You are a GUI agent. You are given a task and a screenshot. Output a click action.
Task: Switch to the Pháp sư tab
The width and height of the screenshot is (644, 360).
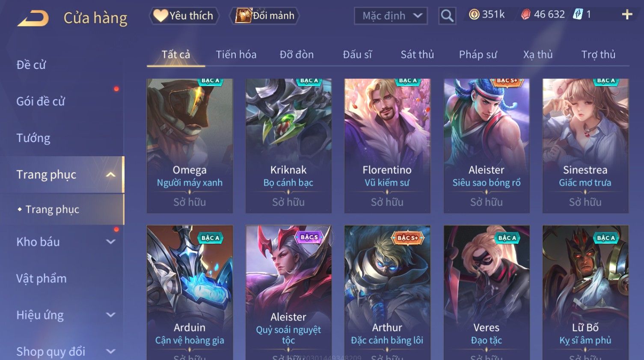(x=478, y=54)
